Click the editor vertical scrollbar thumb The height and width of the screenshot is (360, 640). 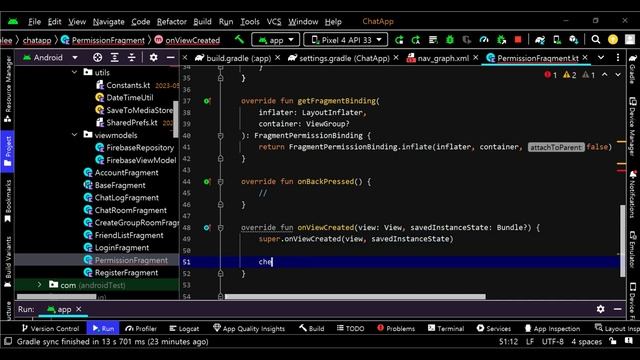pyautogui.click(x=622, y=240)
